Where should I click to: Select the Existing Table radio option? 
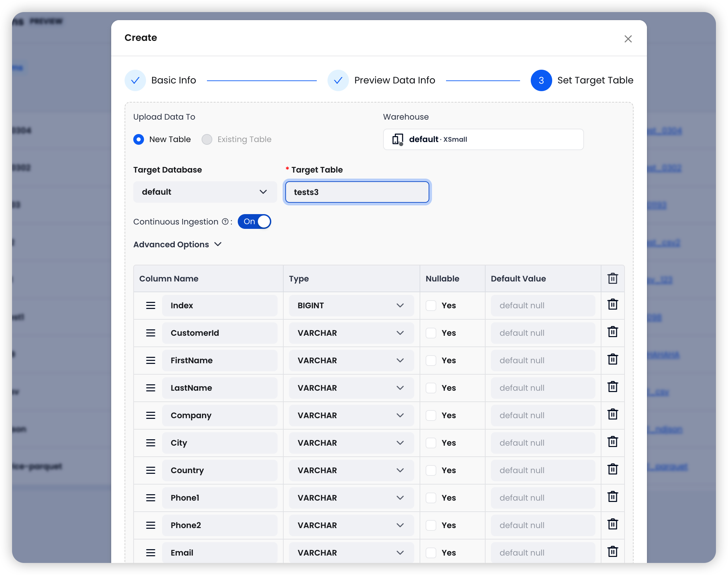click(207, 139)
